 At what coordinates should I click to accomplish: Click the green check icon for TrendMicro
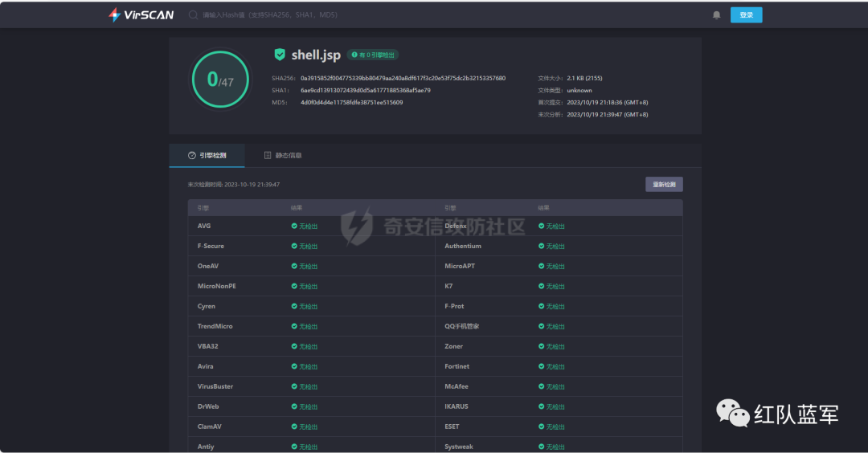tap(294, 326)
